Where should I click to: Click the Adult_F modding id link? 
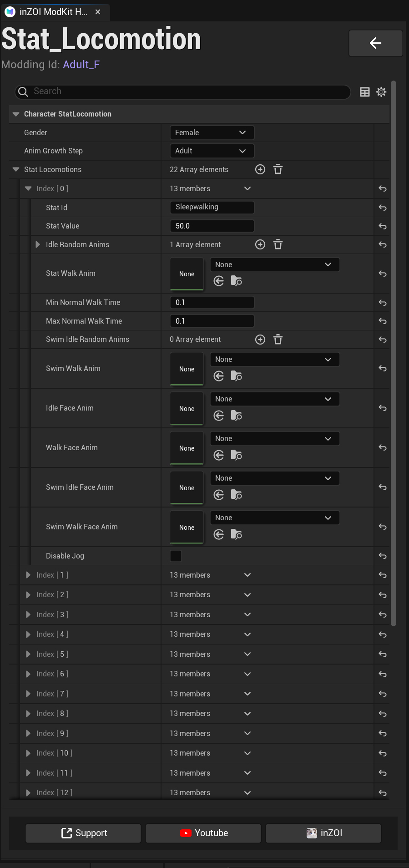(x=81, y=65)
